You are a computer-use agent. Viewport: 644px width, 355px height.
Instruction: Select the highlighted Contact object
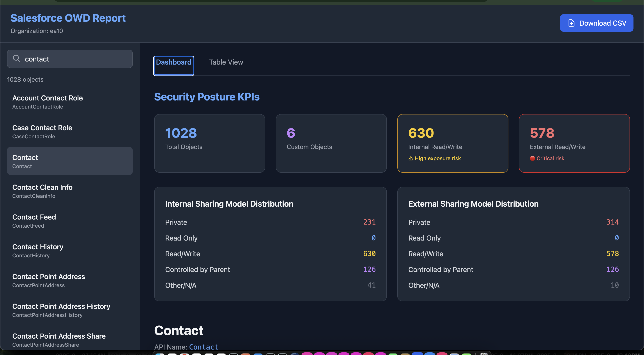[x=69, y=161]
